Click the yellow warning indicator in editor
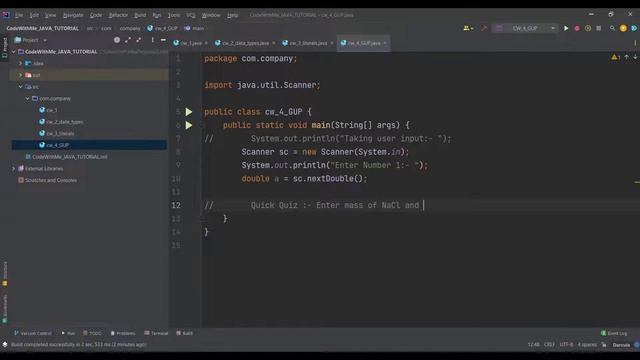The height and width of the screenshot is (360, 640). tap(615, 58)
